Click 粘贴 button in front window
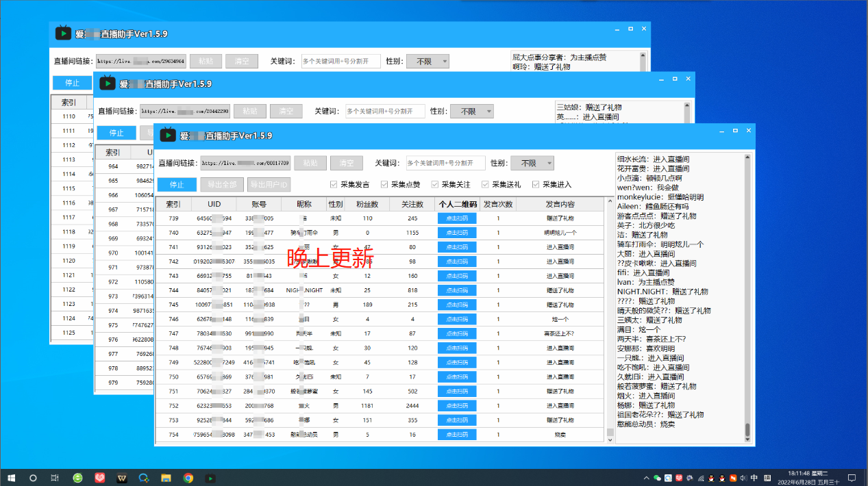Screen dimensions: 868x486 point(310,163)
